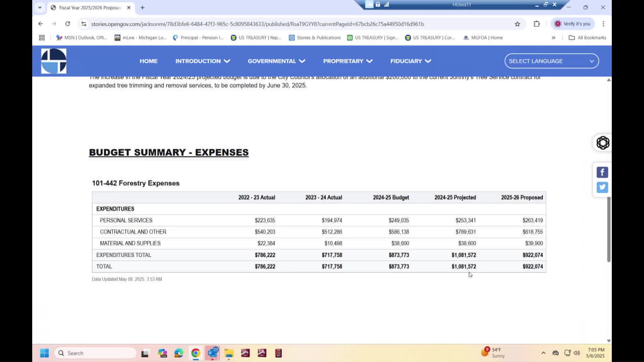Click the PERSONAL SERVICES row label
The height and width of the screenshot is (362, 644).
click(x=126, y=220)
